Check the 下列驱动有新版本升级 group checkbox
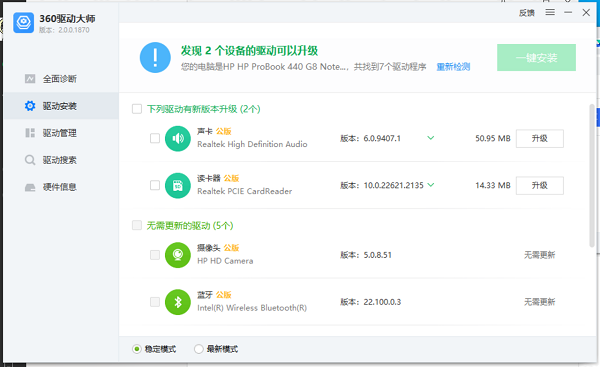Image resolution: width=600 pixels, height=367 pixels. click(x=137, y=109)
